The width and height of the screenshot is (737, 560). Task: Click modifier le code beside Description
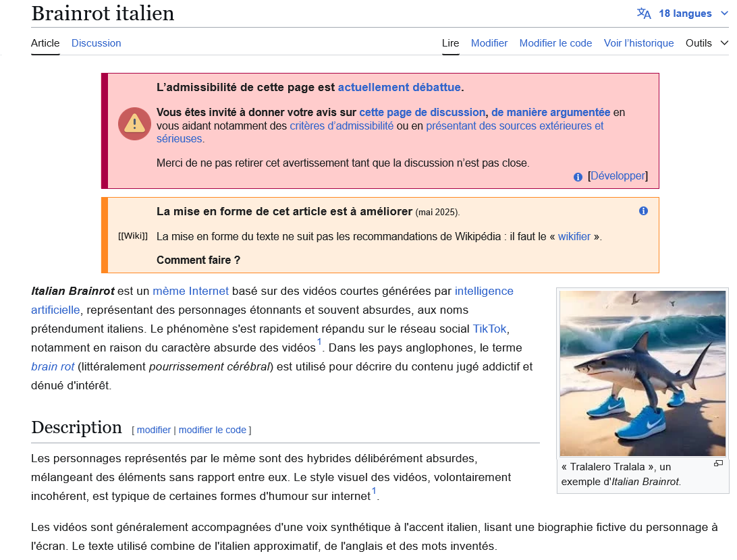click(x=213, y=430)
